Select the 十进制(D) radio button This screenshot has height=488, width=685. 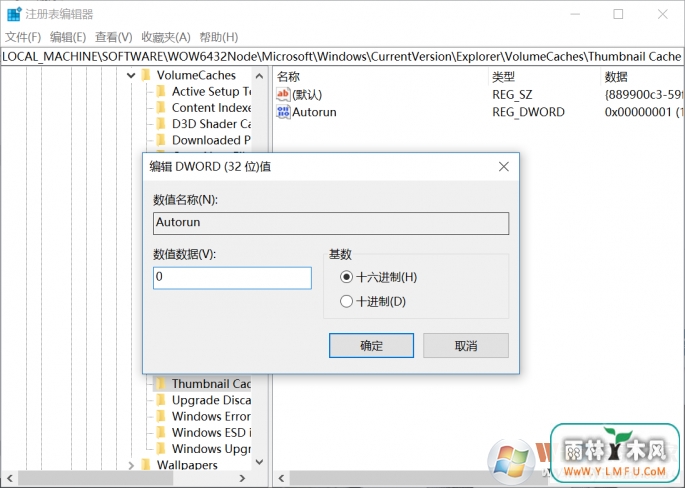click(x=346, y=301)
